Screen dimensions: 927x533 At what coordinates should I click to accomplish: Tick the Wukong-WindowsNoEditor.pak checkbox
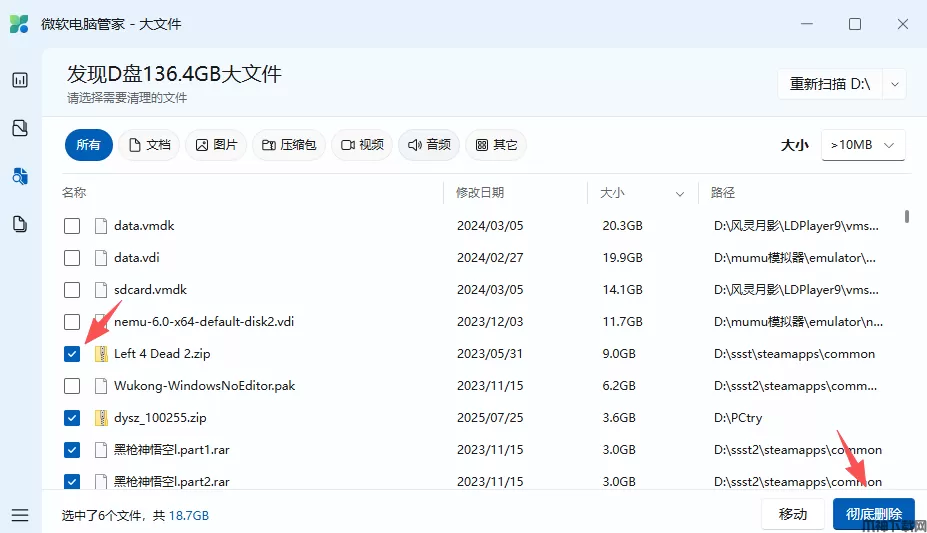click(x=72, y=386)
